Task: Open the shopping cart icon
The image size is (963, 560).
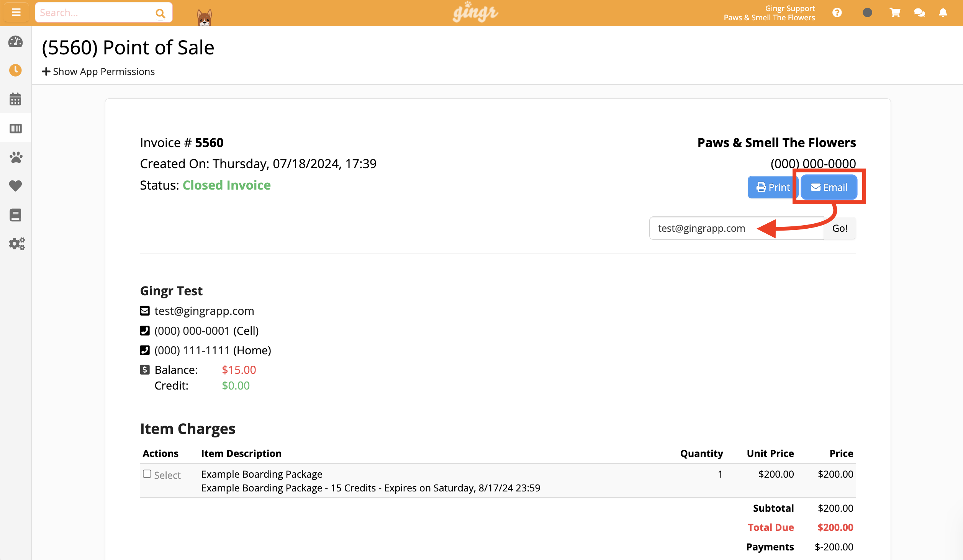Action: pos(895,13)
